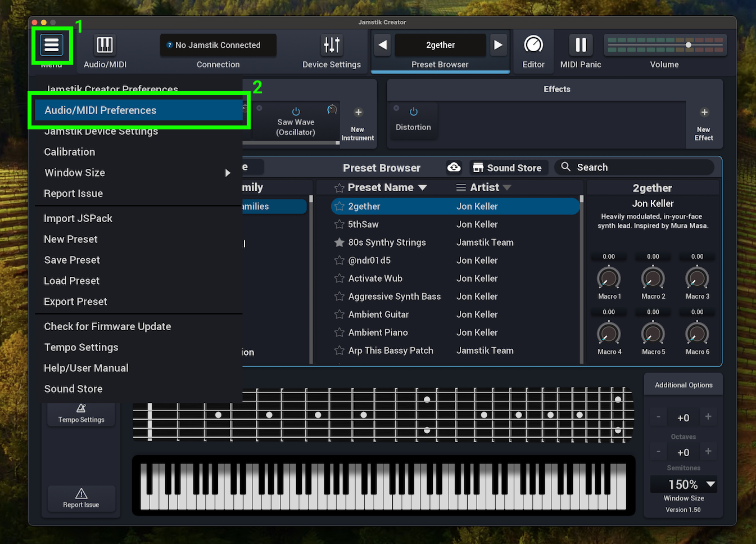756x544 pixels.
Task: Sort by Preset Name dropdown arrow
Action: click(x=423, y=188)
